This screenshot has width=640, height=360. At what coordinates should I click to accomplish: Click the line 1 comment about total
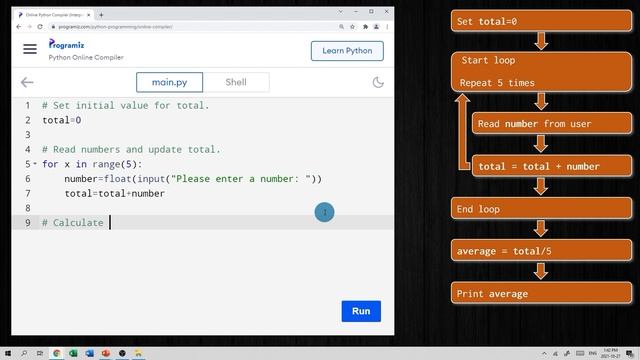pos(126,105)
